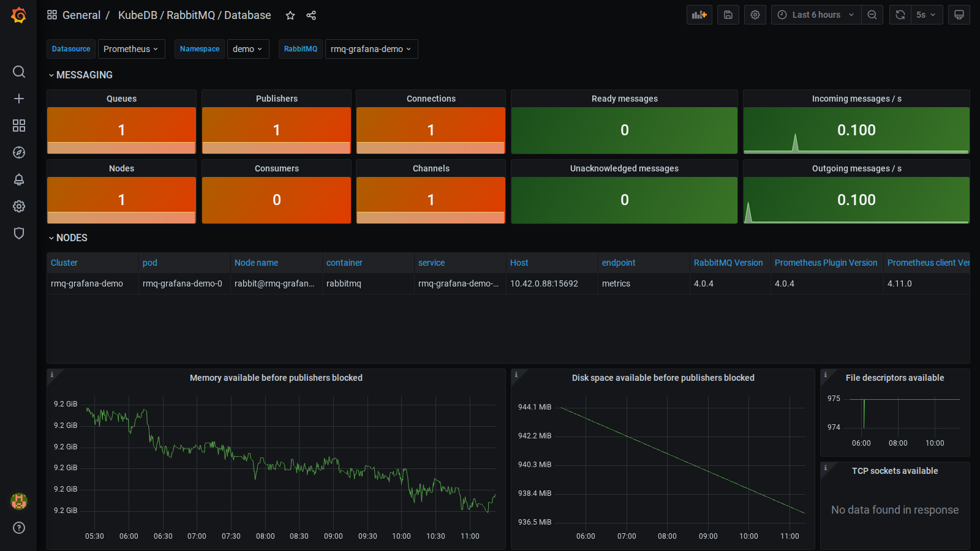This screenshot has height=551, width=980.
Task: Open the Publishers panel title menu
Action: (x=277, y=99)
